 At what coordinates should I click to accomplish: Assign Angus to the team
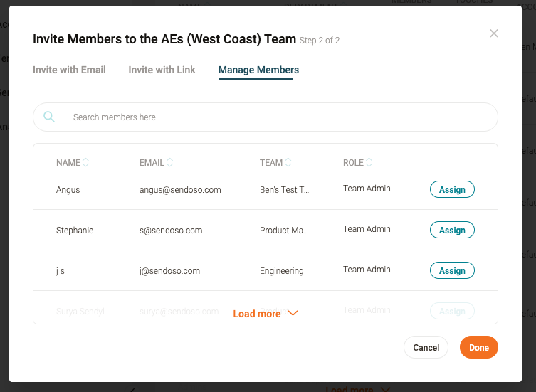pyautogui.click(x=452, y=189)
